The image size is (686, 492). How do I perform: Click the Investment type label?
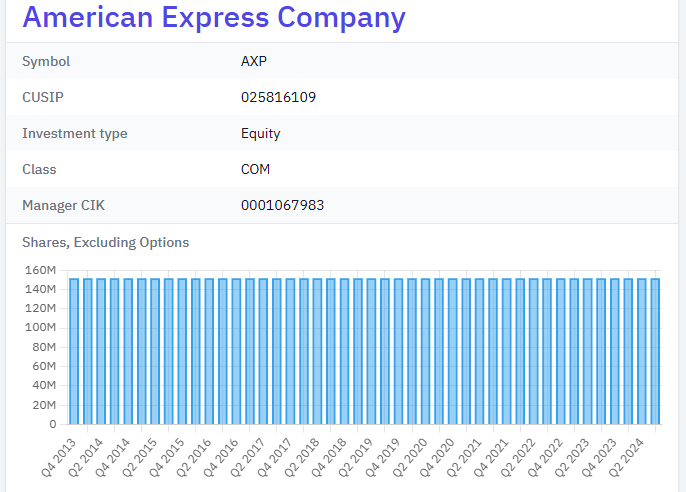pyautogui.click(x=75, y=133)
